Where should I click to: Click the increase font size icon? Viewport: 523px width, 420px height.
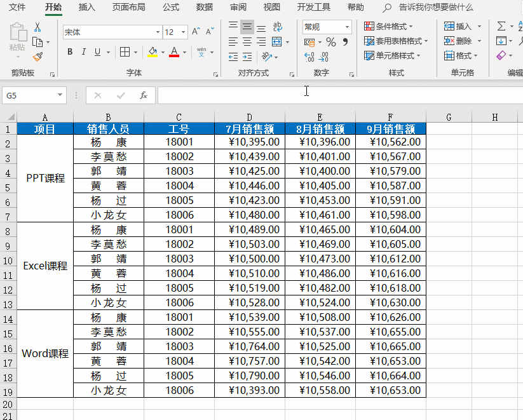(x=195, y=32)
